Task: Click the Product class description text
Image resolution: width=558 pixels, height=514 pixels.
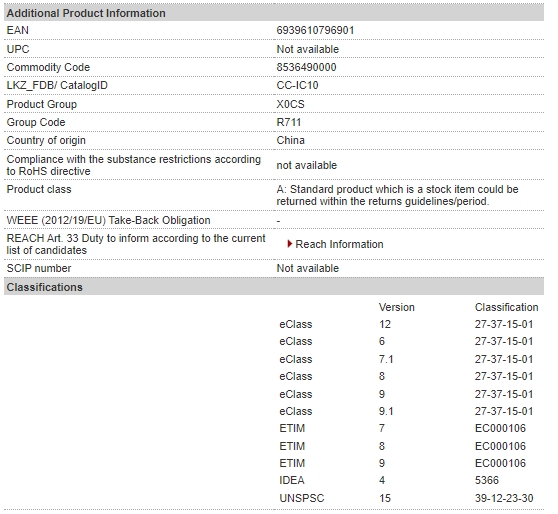Action: (x=397, y=195)
